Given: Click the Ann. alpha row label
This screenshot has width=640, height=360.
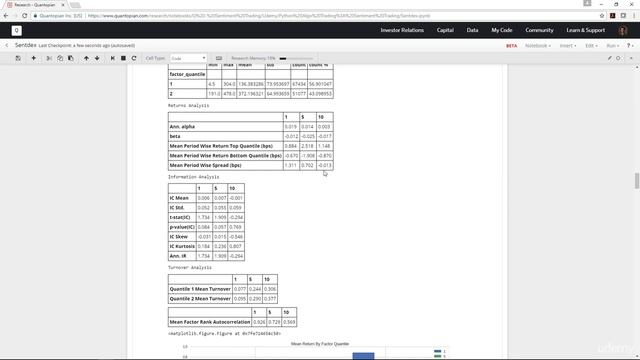Looking at the screenshot, I should (x=182, y=127).
